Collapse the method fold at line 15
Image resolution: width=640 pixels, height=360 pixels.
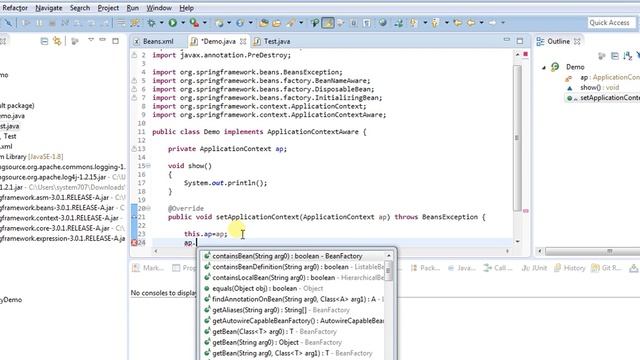tap(148, 166)
